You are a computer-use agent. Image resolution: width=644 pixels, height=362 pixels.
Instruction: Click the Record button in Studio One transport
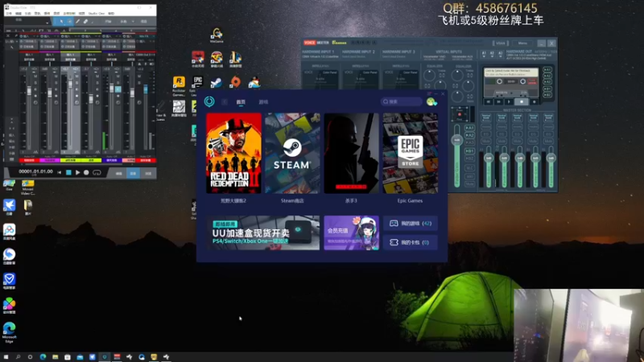coord(86,173)
